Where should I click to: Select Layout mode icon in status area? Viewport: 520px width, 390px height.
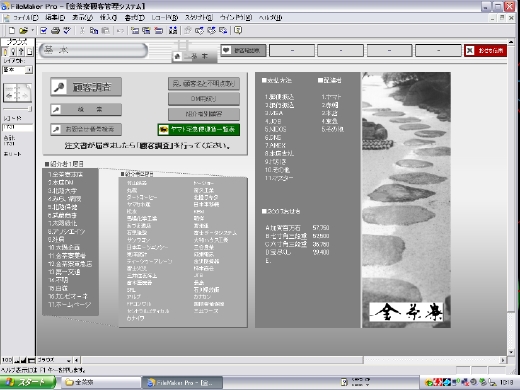pos(21,52)
